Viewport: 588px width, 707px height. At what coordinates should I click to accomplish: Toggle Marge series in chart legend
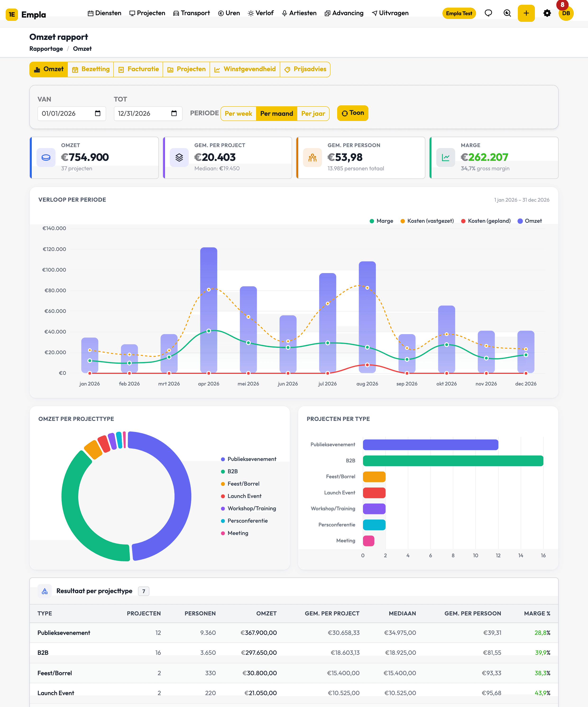click(x=381, y=221)
